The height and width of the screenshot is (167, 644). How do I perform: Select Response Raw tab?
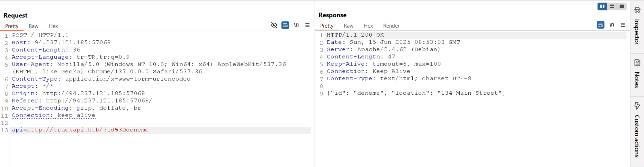coord(348,26)
